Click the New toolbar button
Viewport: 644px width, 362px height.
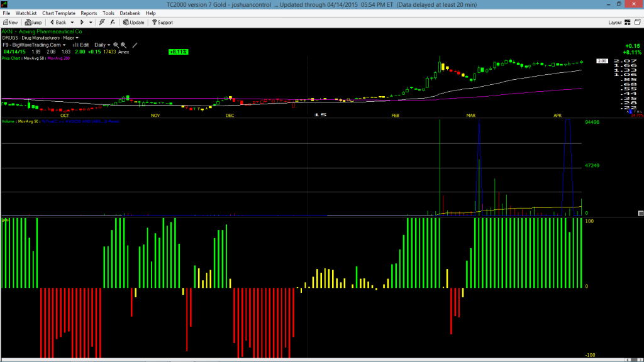pos(10,23)
